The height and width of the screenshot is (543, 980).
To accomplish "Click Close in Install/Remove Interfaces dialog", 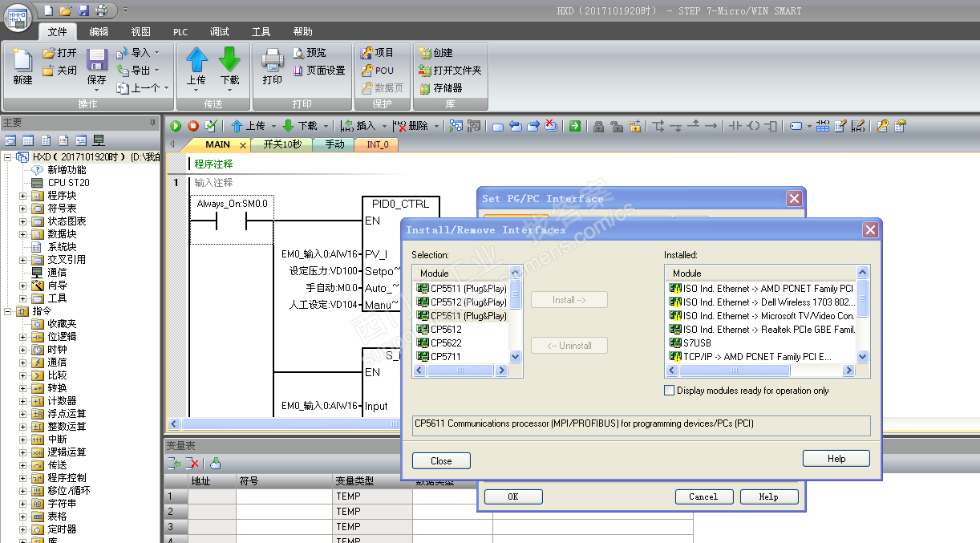I will click(x=441, y=461).
